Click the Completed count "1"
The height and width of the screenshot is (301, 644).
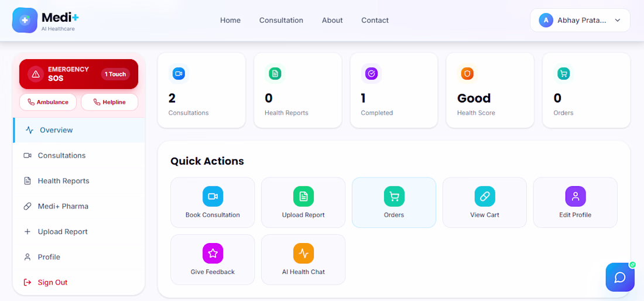[x=364, y=98]
